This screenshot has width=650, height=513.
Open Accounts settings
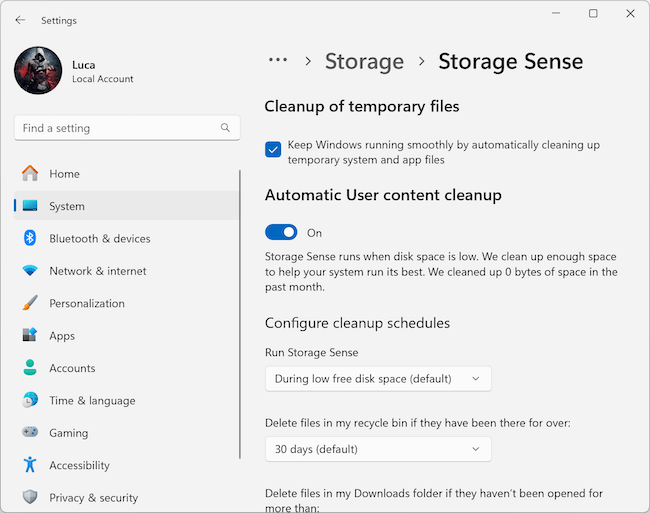point(126,368)
